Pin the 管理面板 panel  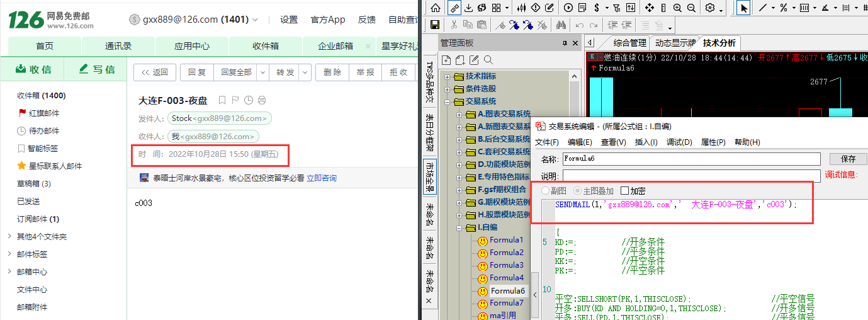coord(565,43)
